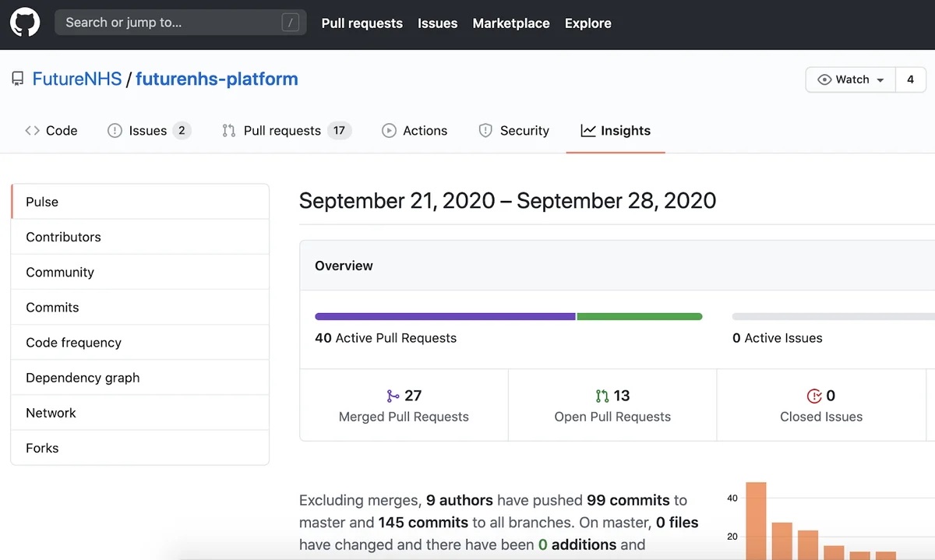Switch to the Actions tab

coord(415,131)
